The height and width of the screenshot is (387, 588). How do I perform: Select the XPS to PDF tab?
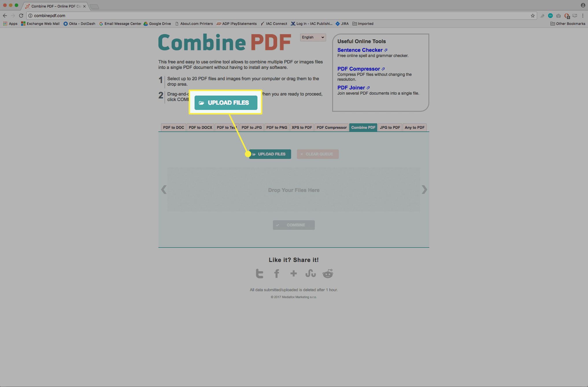pyautogui.click(x=302, y=127)
